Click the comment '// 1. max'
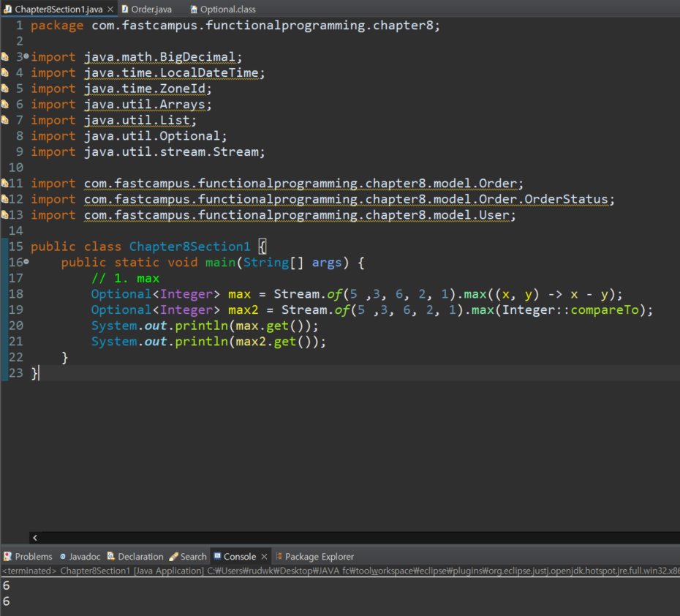680x616 pixels. coord(125,278)
